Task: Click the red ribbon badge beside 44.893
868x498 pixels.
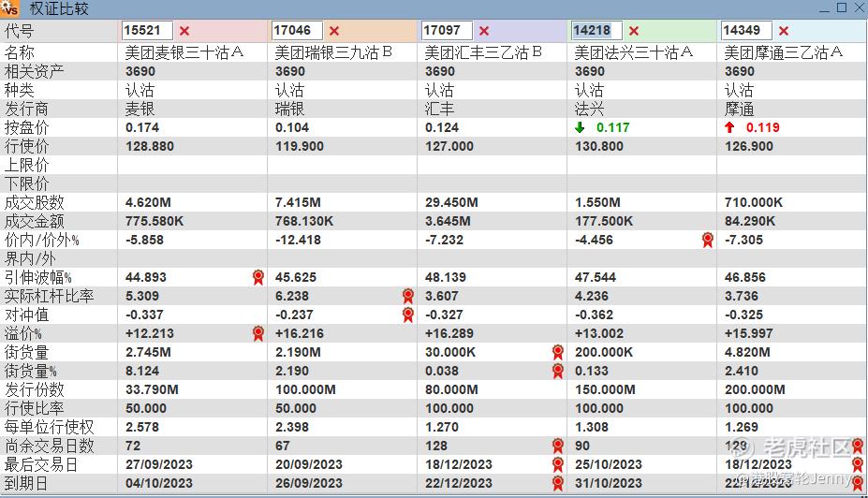Action: coord(257,277)
